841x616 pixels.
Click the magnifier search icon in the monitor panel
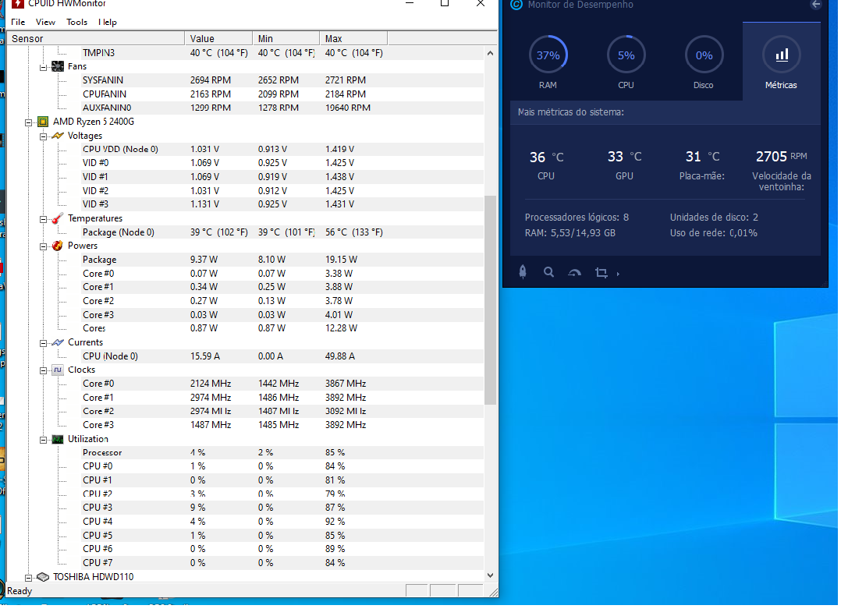tap(548, 272)
